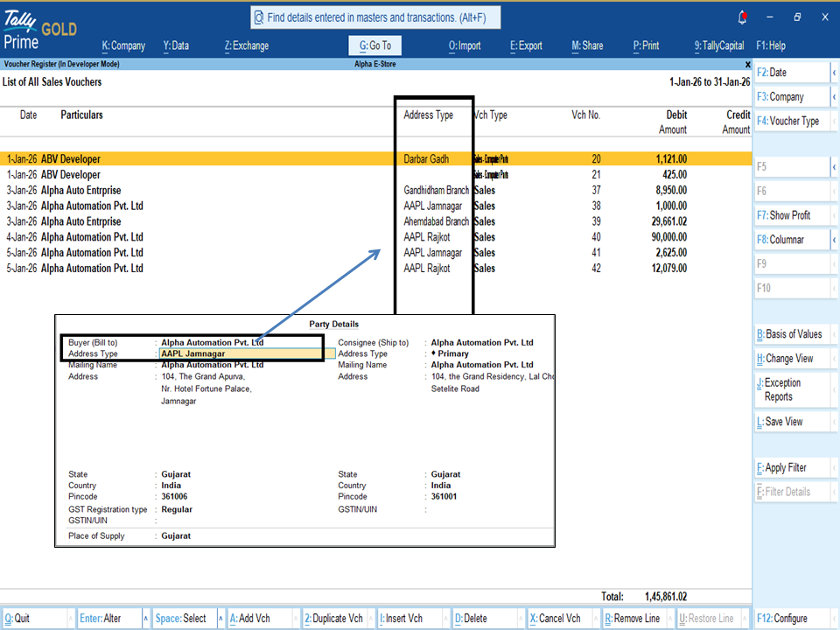Click D: Delete button
The height and width of the screenshot is (630, 840).
point(484,619)
